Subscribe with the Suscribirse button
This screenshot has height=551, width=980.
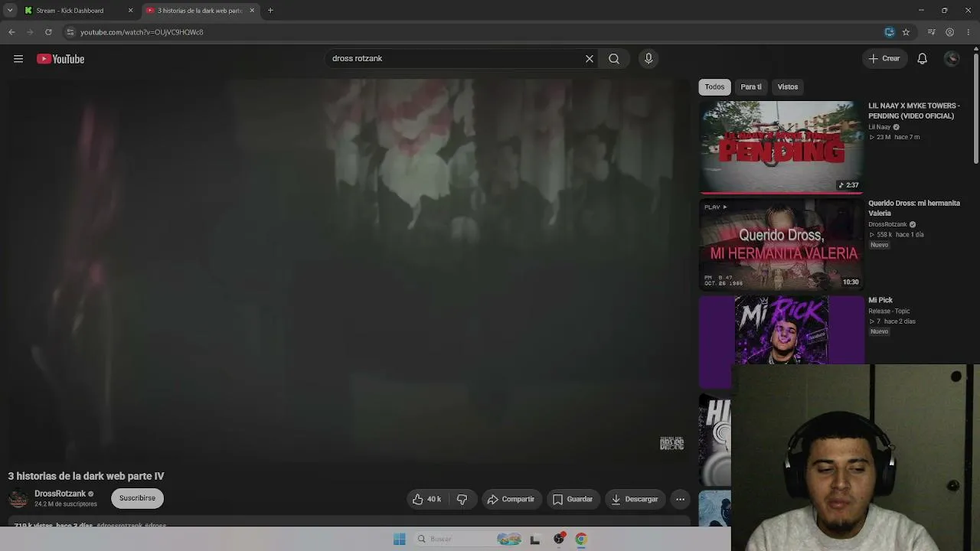(x=137, y=498)
